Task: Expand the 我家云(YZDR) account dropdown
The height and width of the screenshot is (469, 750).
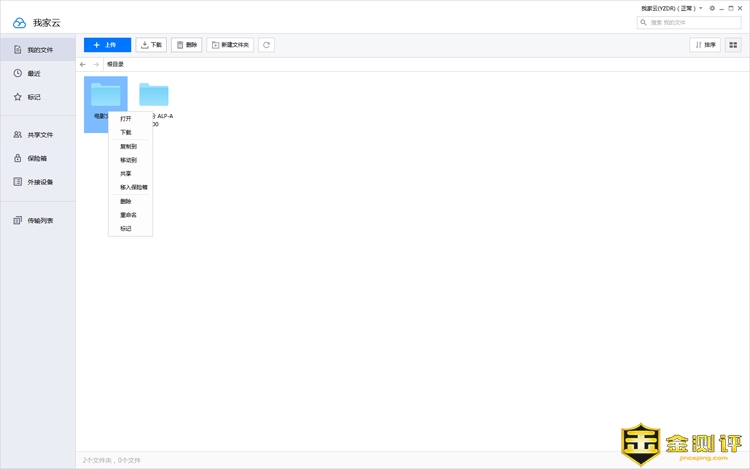Action: point(671,8)
